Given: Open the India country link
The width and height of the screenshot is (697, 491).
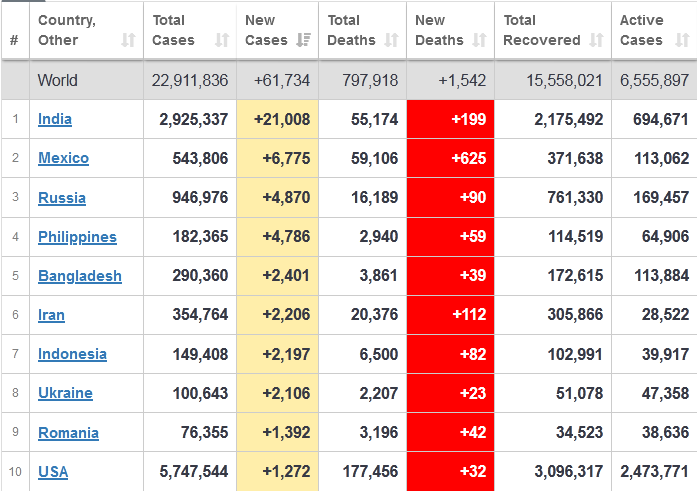Looking at the screenshot, I should click(55, 119).
